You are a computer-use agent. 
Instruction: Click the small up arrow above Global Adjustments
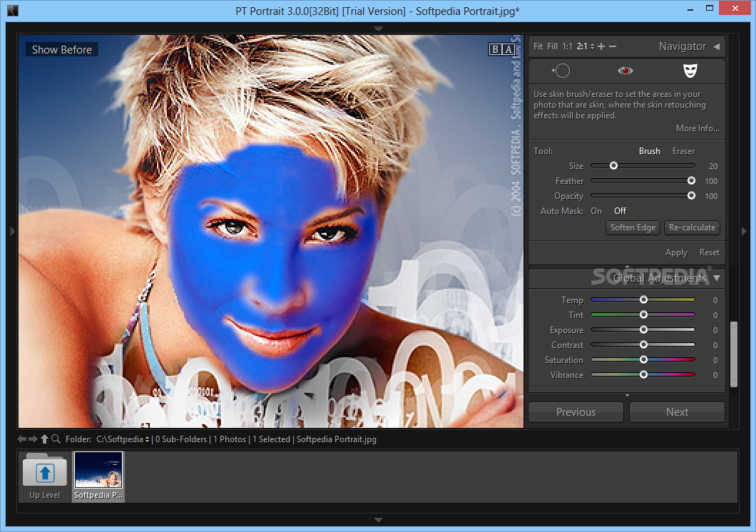click(628, 266)
